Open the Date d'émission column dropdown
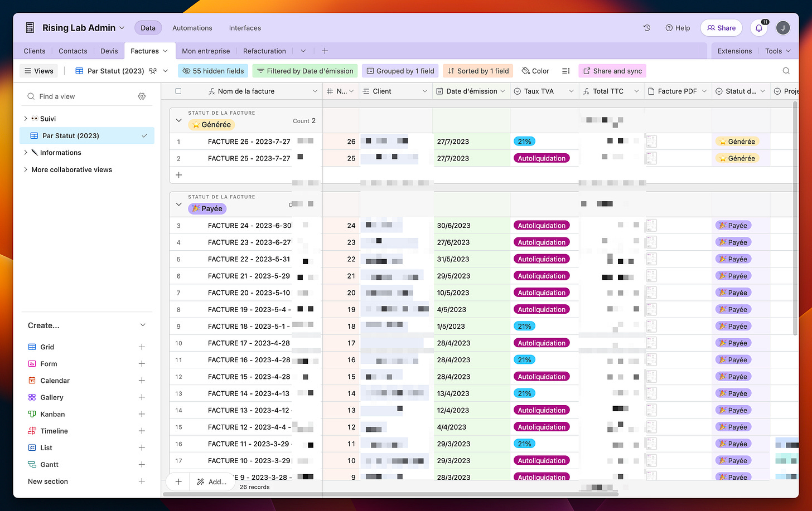The image size is (812, 511). tap(503, 91)
